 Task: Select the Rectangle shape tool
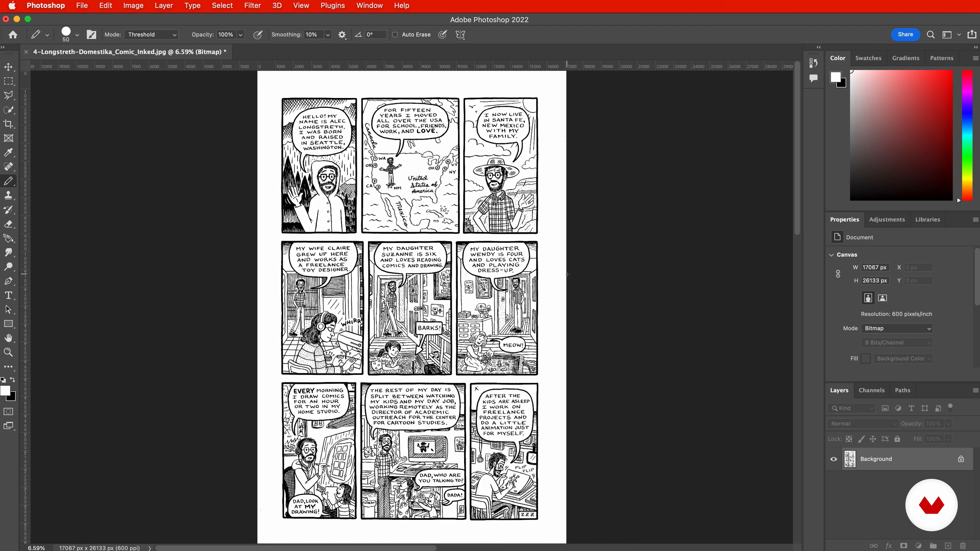coord(8,324)
